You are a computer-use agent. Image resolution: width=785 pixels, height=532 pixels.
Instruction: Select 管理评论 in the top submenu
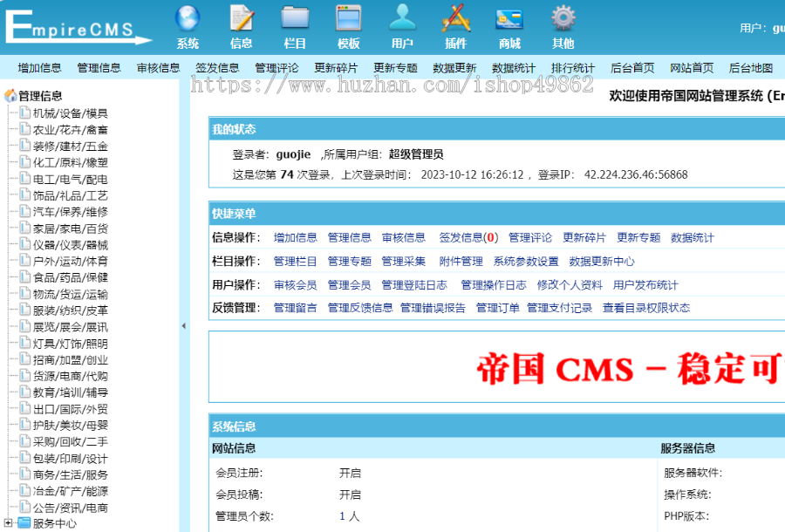click(x=276, y=67)
